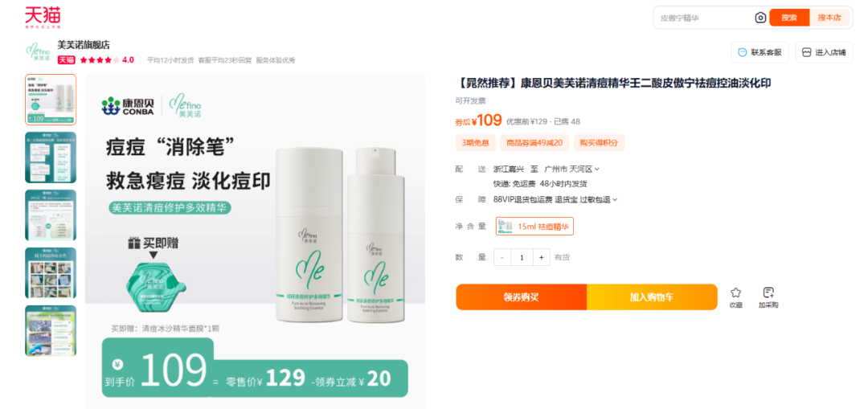This screenshot has height=409, width=868.
Task: Click the 商品券满49减20 coupon tag
Action: pos(534,143)
